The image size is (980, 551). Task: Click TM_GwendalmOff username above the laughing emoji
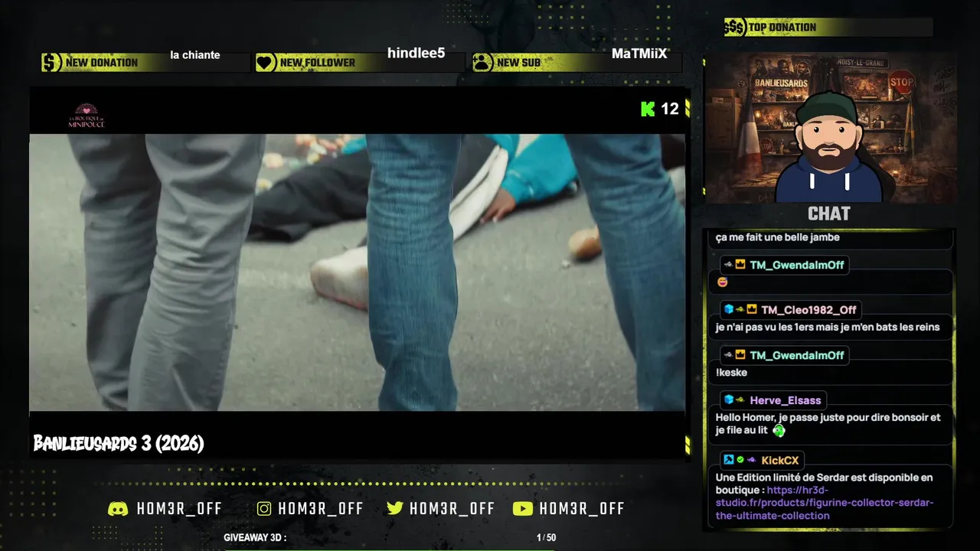coord(797,265)
